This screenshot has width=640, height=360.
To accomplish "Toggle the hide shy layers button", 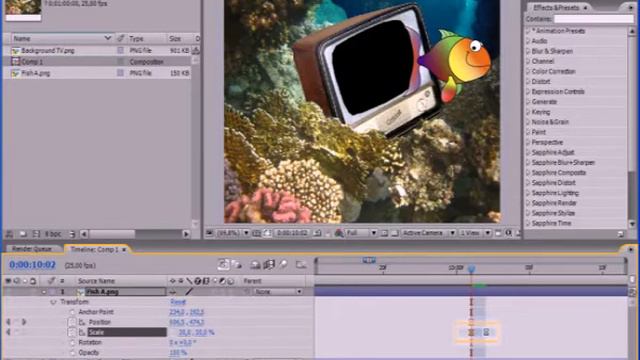I will [x=256, y=265].
